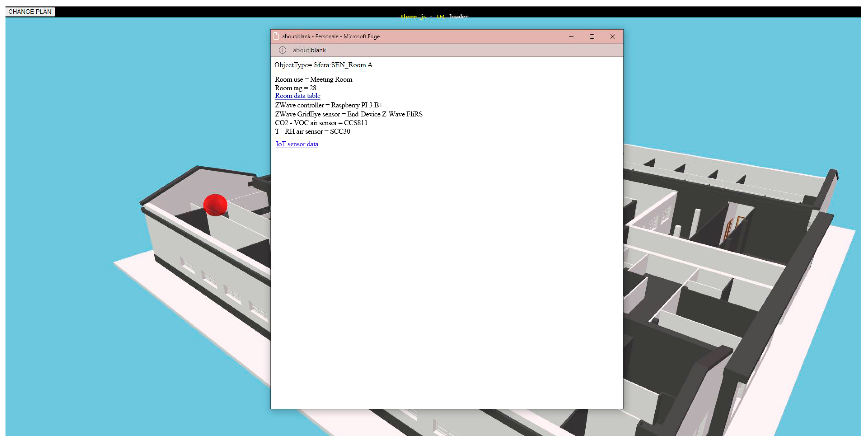The height and width of the screenshot is (442, 868).
Task: Click the popup window title bar text
Action: pos(331,37)
